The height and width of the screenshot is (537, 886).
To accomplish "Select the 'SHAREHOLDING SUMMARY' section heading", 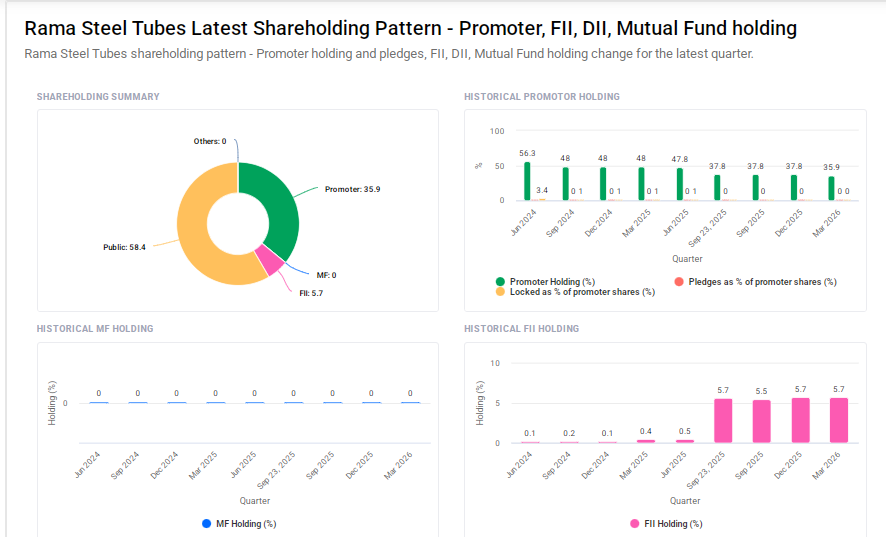I will click(x=98, y=97).
